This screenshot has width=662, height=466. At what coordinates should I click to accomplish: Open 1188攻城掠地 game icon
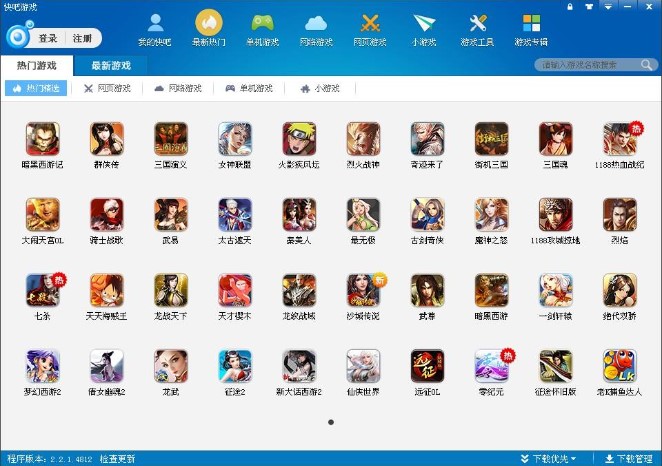pyautogui.click(x=556, y=215)
